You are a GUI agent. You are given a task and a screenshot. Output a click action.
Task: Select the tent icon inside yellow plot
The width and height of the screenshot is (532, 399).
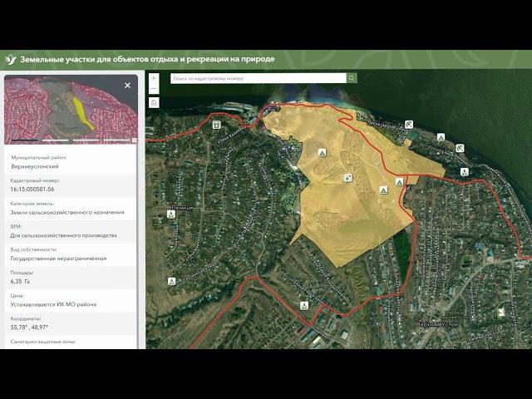click(x=323, y=153)
